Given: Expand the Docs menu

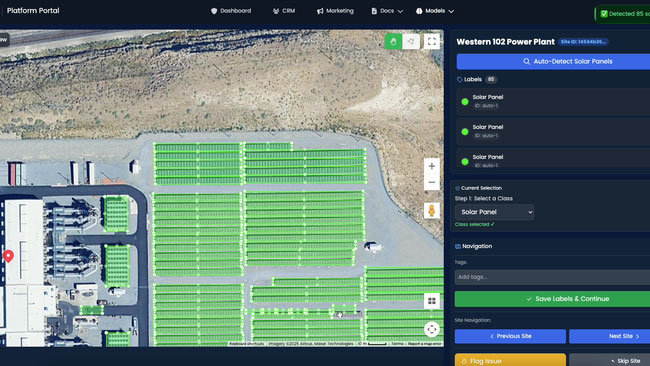Looking at the screenshot, I should coord(387,11).
